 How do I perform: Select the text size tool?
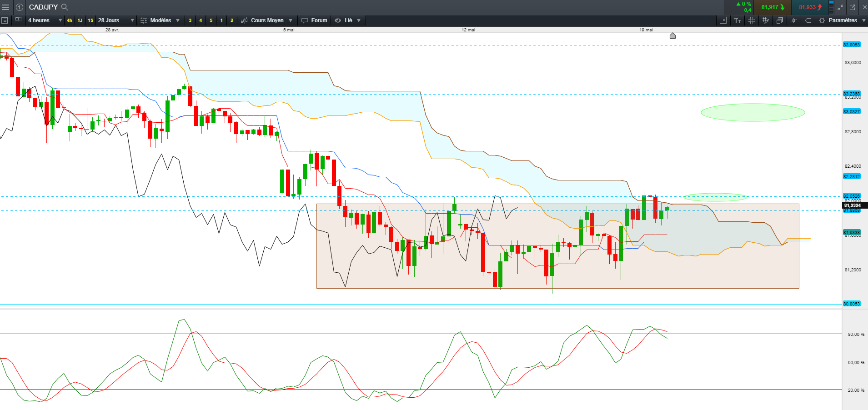coord(738,20)
